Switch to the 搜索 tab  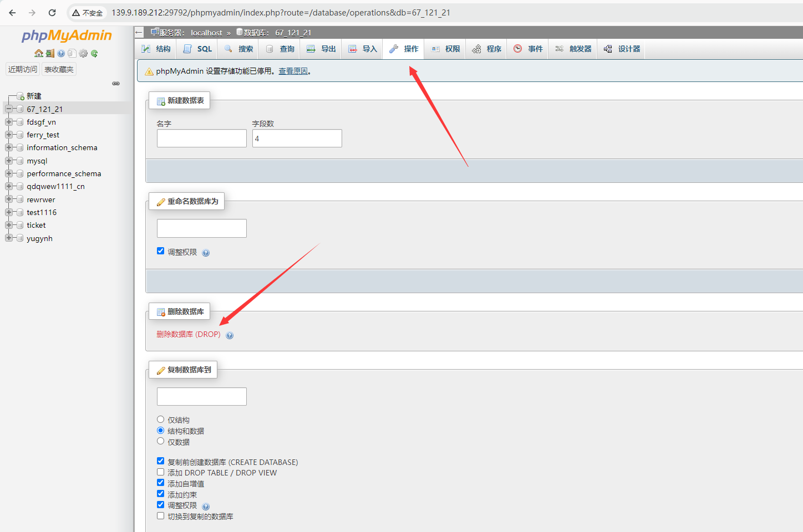(238, 49)
